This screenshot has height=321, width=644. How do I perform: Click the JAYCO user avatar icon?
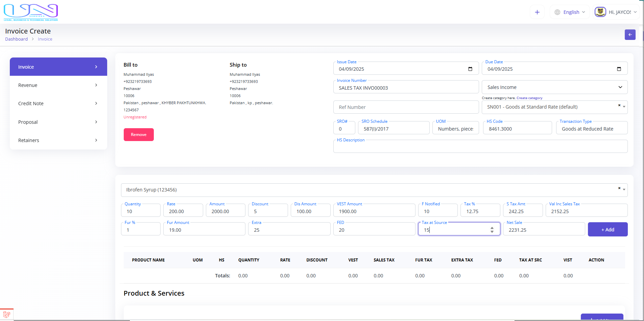click(600, 12)
